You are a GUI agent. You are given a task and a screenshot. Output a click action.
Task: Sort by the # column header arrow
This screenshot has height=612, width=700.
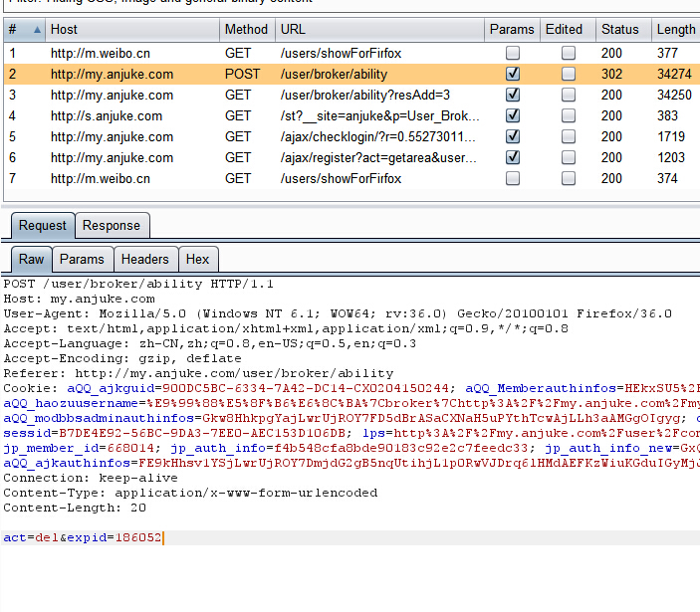coord(37,30)
